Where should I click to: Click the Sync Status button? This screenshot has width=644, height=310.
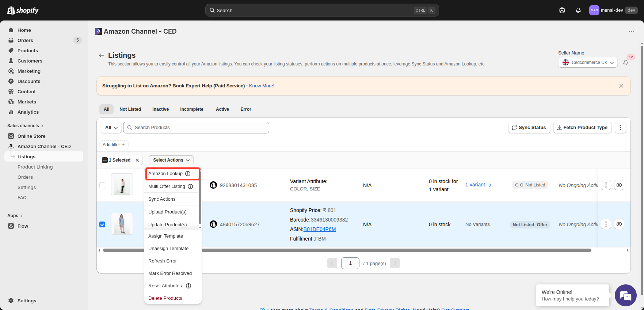(x=529, y=128)
